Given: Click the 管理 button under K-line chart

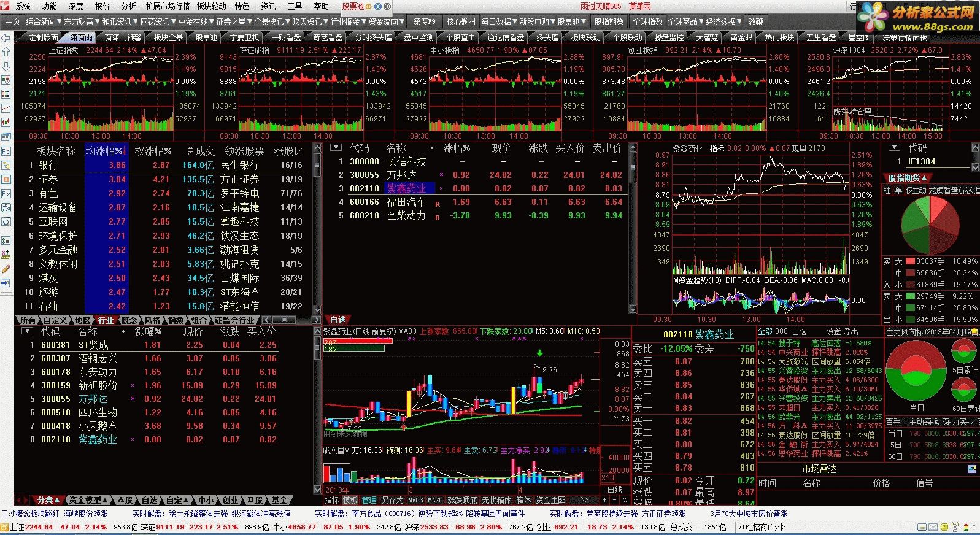Looking at the screenshot, I should click(369, 500).
